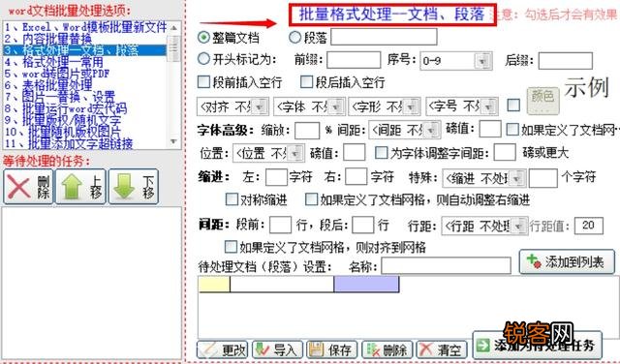
Task: Toggle the checkbox next to 颜色 button
Action: tap(513, 106)
